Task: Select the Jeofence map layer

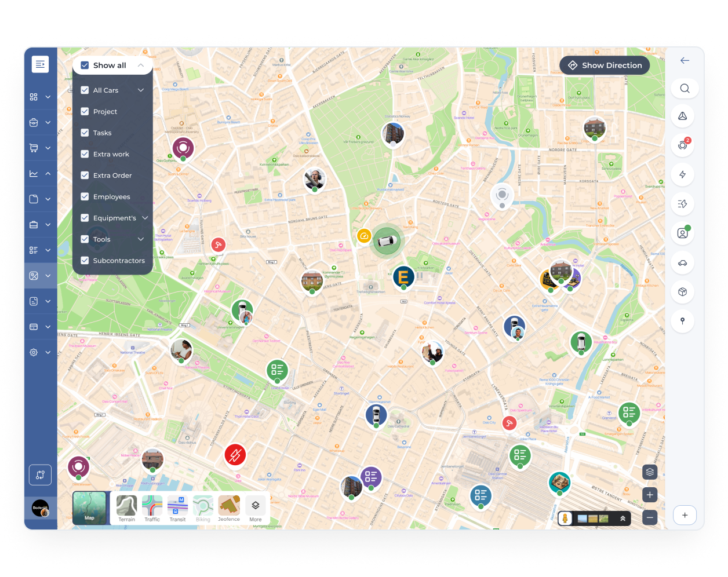Action: (x=229, y=509)
